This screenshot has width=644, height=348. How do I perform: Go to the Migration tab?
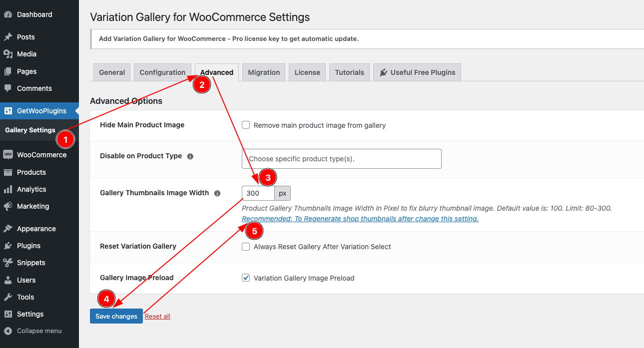[264, 72]
